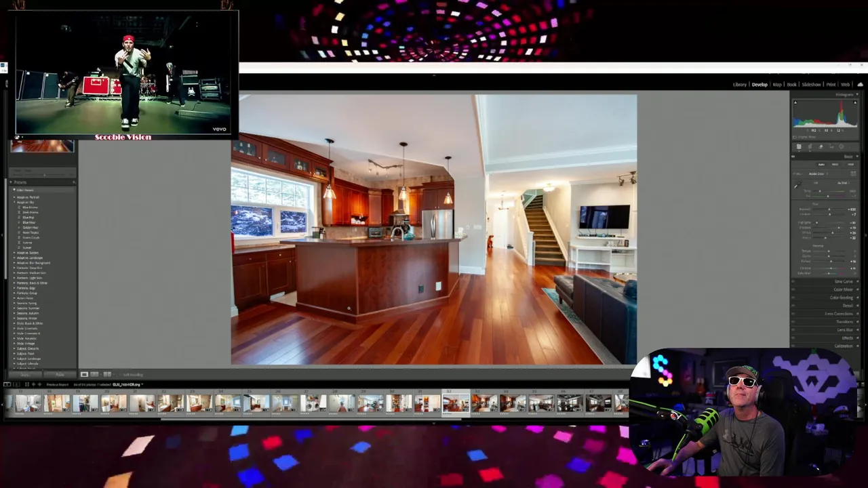Screen dimensions: 868x488
Task: Click the Auto tone button
Action: pyautogui.click(x=821, y=164)
